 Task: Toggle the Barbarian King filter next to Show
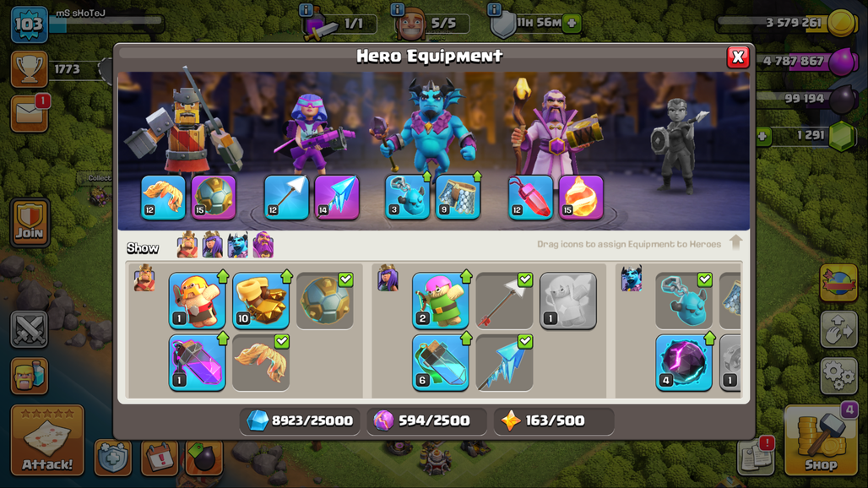[187, 245]
